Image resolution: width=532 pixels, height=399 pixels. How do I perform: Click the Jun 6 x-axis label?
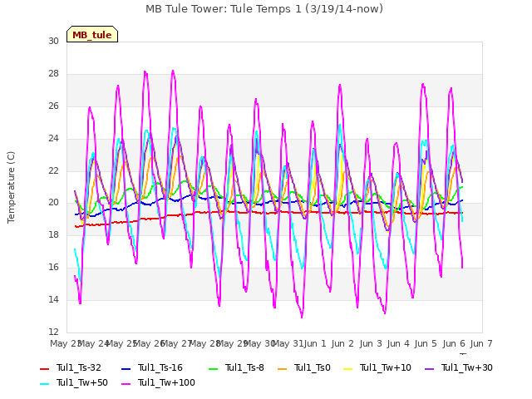pyautogui.click(x=454, y=343)
